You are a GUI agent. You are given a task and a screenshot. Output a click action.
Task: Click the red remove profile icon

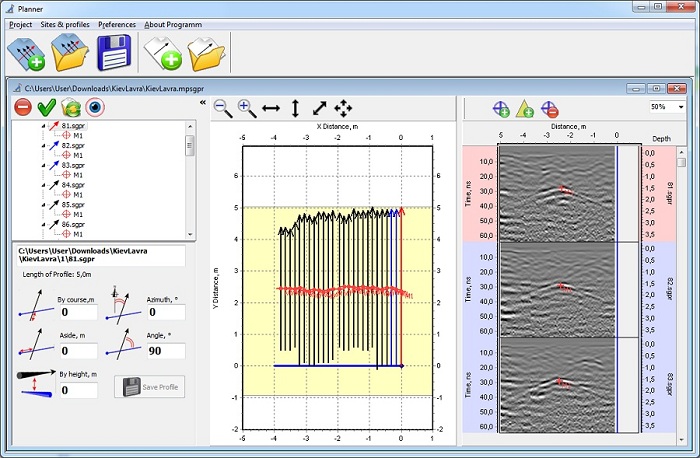[x=22, y=108]
